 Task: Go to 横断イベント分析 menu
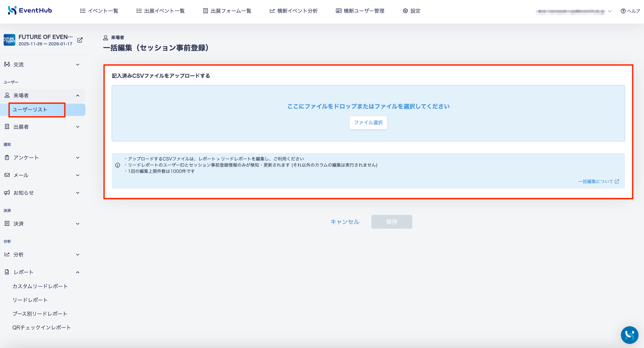[293, 11]
